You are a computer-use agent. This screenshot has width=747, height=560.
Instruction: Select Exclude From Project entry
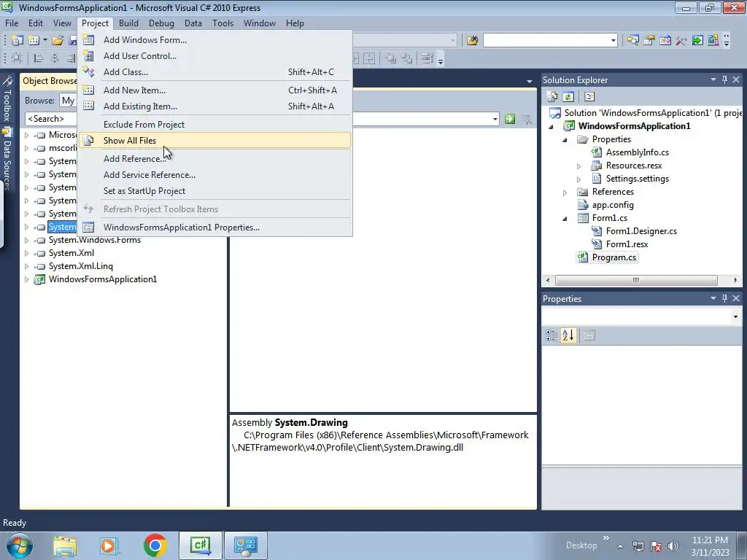point(215,125)
